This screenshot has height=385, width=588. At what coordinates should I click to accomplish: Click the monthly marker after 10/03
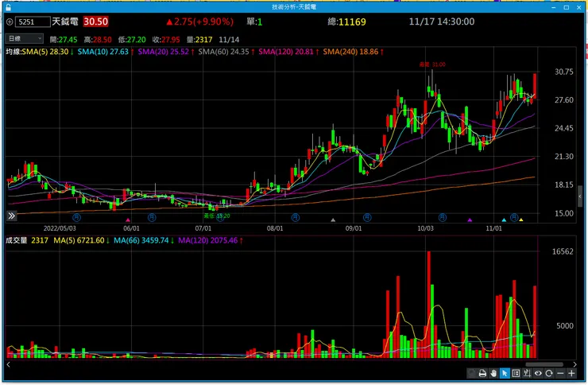(x=443, y=217)
